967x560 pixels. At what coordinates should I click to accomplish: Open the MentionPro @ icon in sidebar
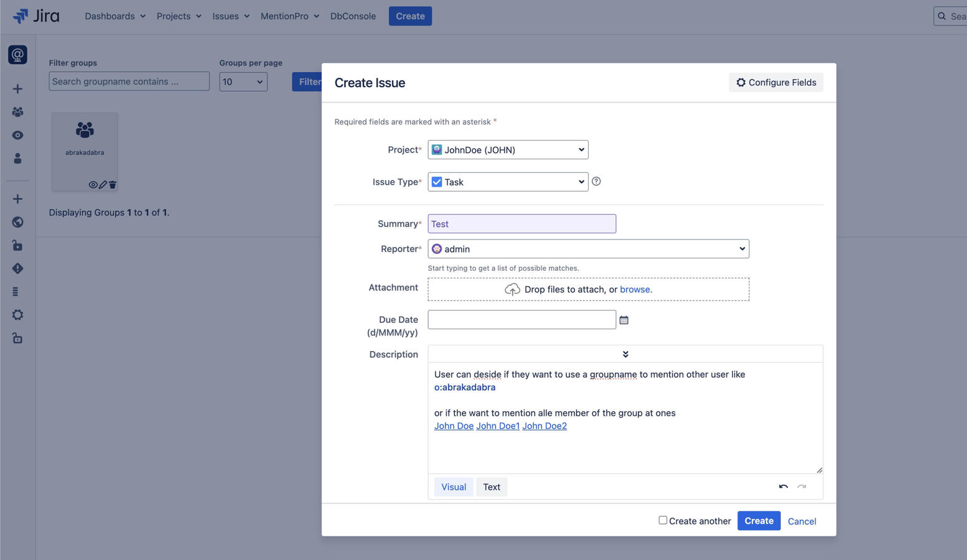(x=17, y=55)
